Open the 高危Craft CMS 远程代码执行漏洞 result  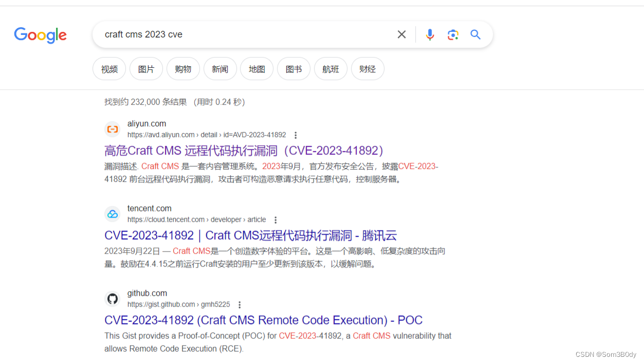click(x=245, y=150)
